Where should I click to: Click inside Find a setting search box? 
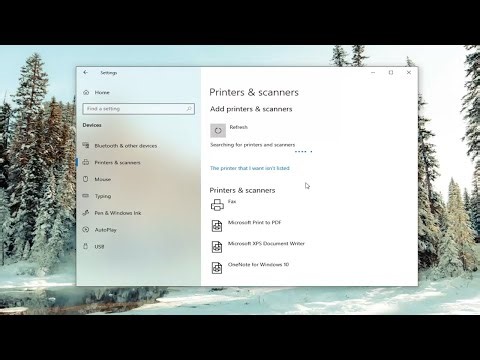tap(138, 109)
